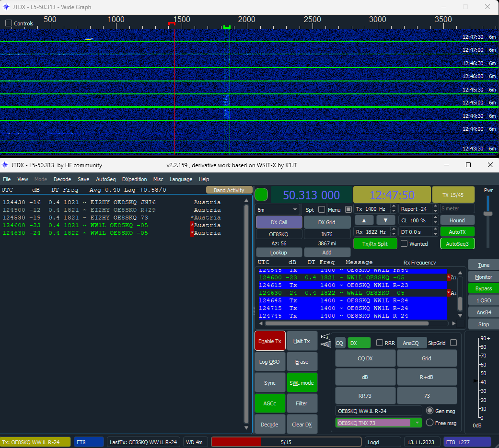
Task: Click the Pwr slider handle
Action: click(488, 214)
